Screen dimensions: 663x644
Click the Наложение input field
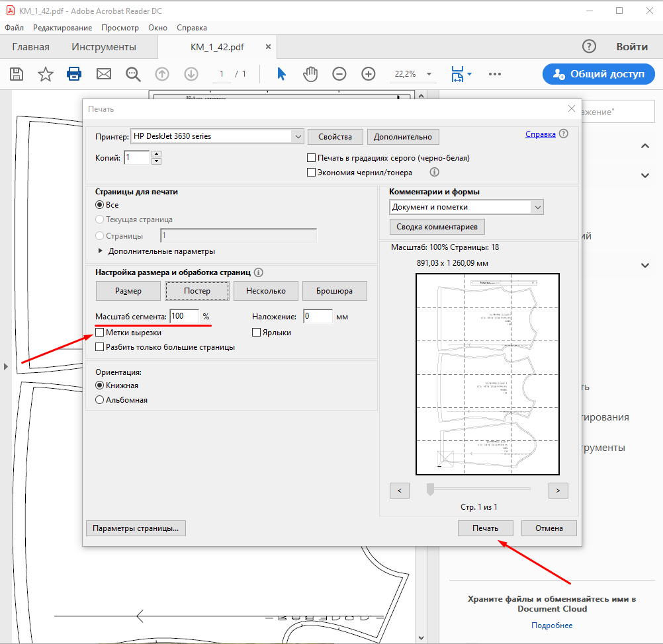(x=318, y=316)
